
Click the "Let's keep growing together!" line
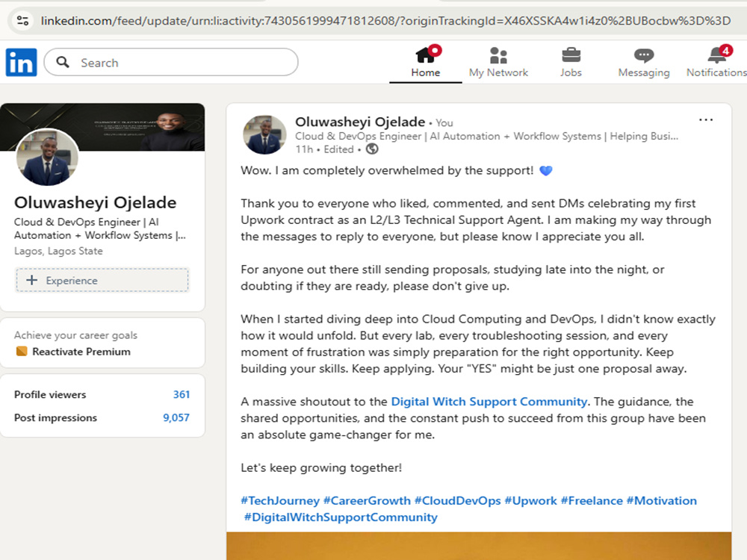(321, 467)
